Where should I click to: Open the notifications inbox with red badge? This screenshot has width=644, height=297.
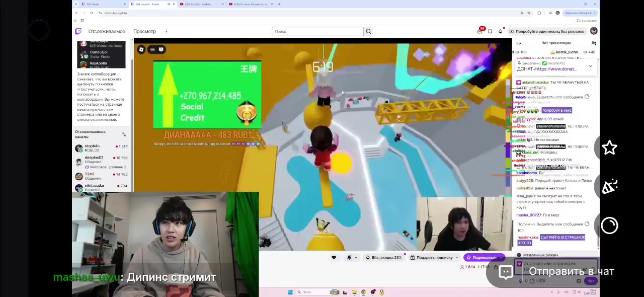(x=480, y=31)
